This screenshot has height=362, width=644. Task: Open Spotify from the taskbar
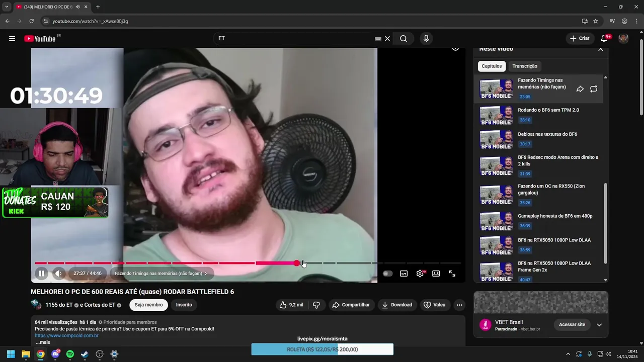tap(70, 354)
